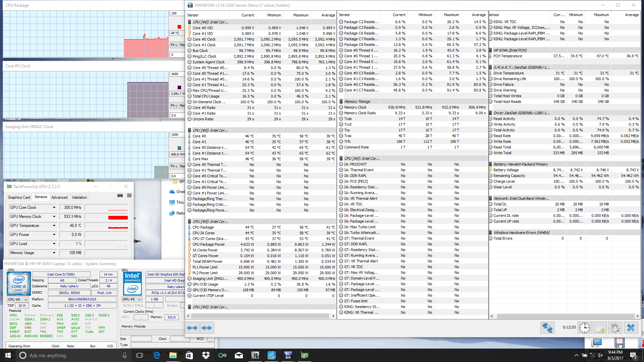Select the Total CPU Usage sensor row
The width and height of the screenshot is (644, 362).
click(261, 96)
